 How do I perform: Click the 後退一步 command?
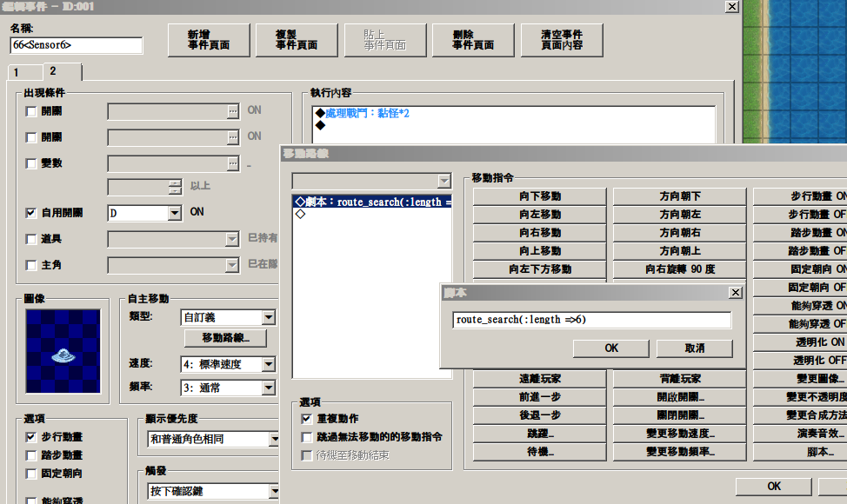[540, 415]
